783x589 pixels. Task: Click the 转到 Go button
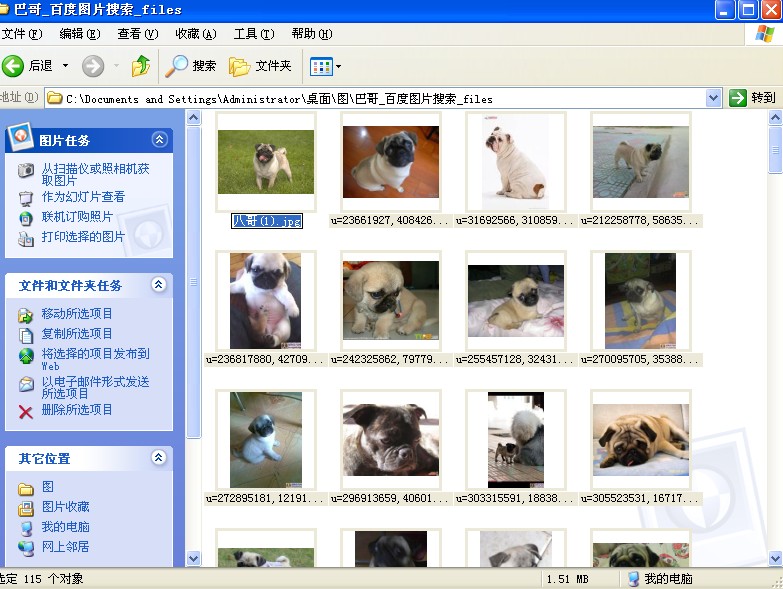[753, 98]
